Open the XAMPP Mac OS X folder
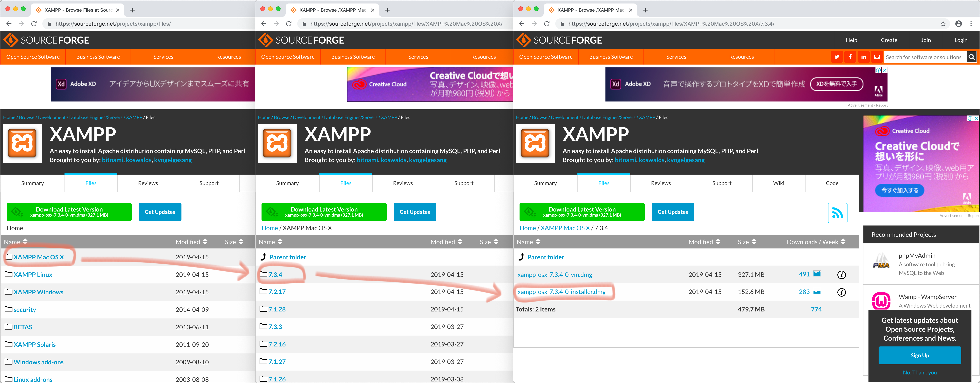Screen dimensions: 980x383 click(x=38, y=257)
